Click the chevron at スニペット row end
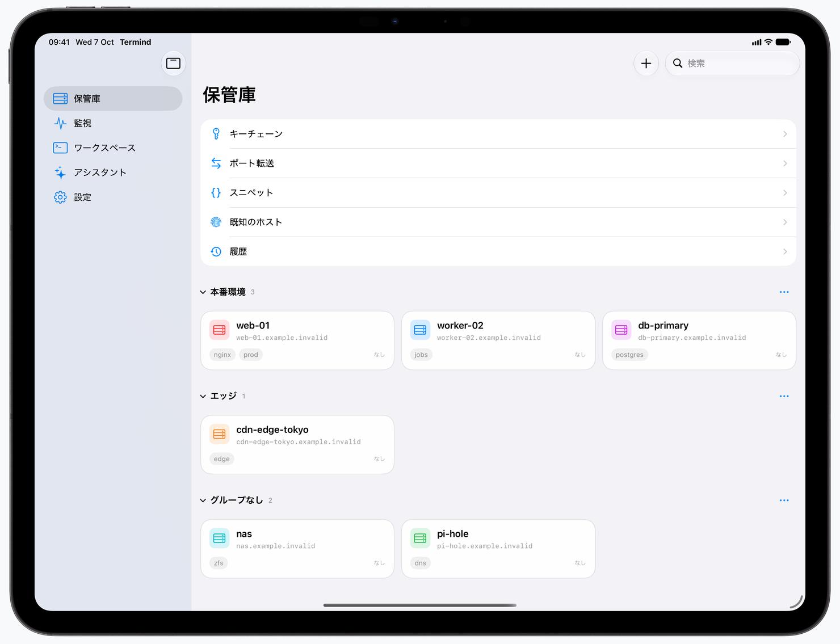The width and height of the screenshot is (840, 644). [785, 193]
